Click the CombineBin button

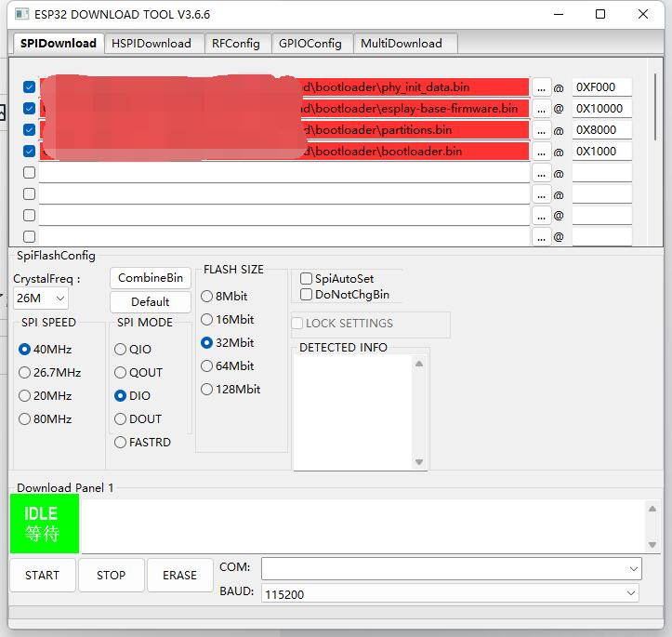pyautogui.click(x=151, y=278)
